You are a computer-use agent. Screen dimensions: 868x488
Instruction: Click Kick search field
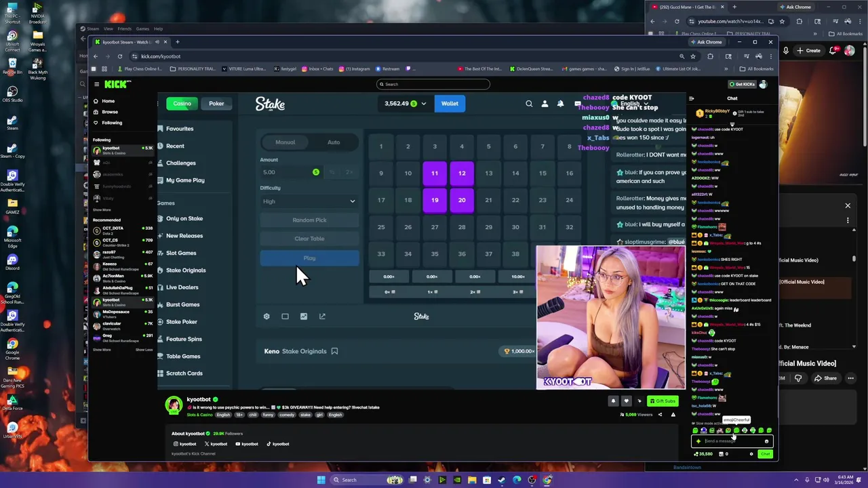[433, 84]
